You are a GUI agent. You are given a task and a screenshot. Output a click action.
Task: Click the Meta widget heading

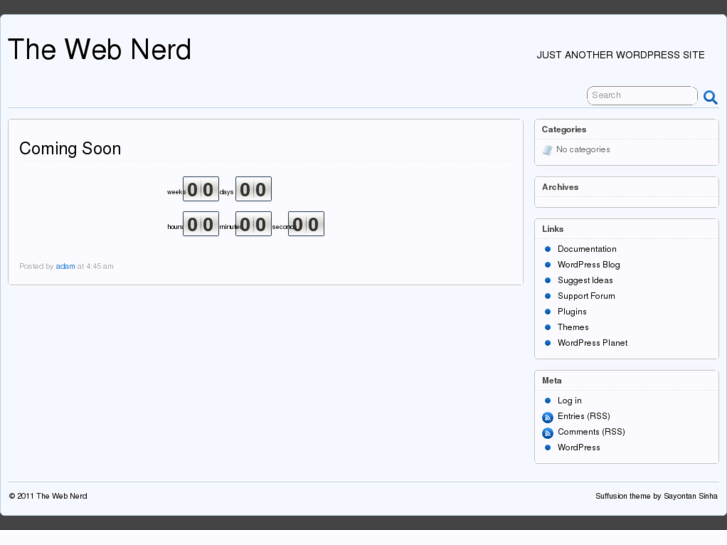(x=552, y=381)
